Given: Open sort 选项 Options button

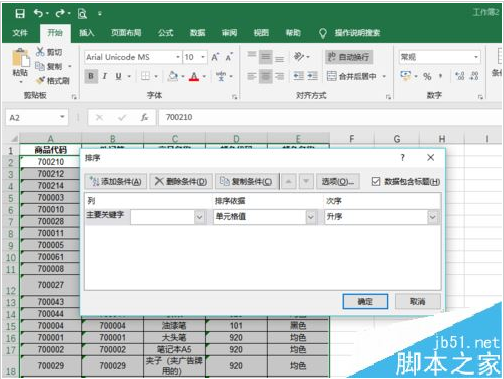Looking at the screenshot, I should pos(337,182).
